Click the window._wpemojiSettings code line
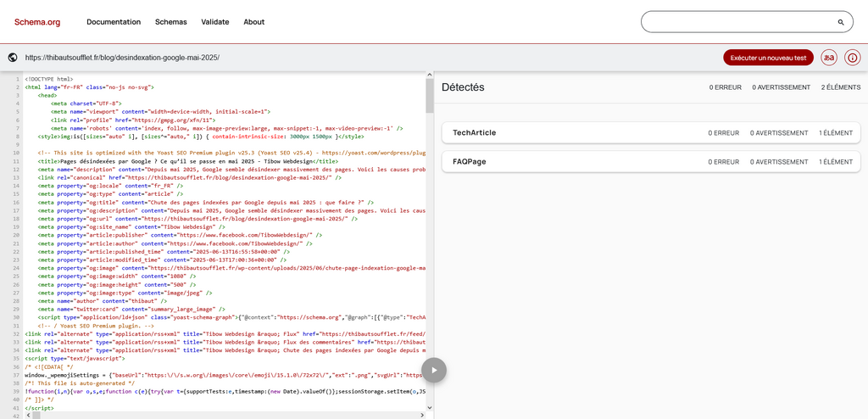 [x=225, y=375]
